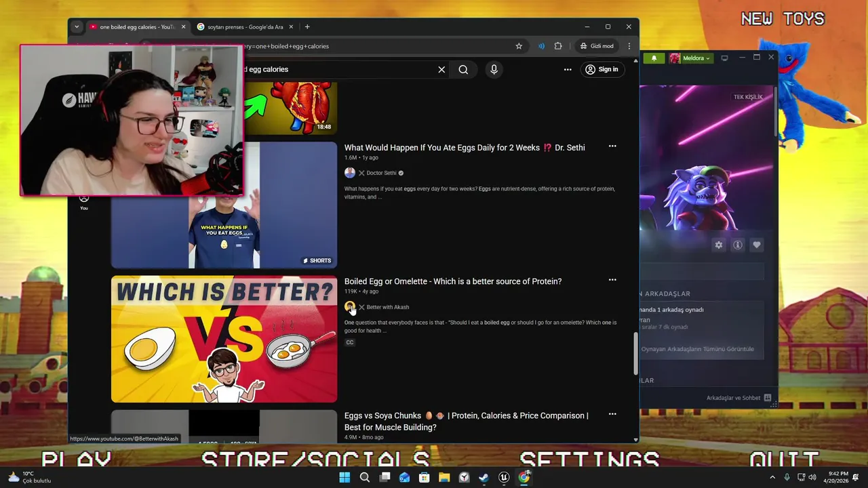Open the Outlook mail icon on the taskbar
This screenshot has width=868, height=488.
[404, 477]
